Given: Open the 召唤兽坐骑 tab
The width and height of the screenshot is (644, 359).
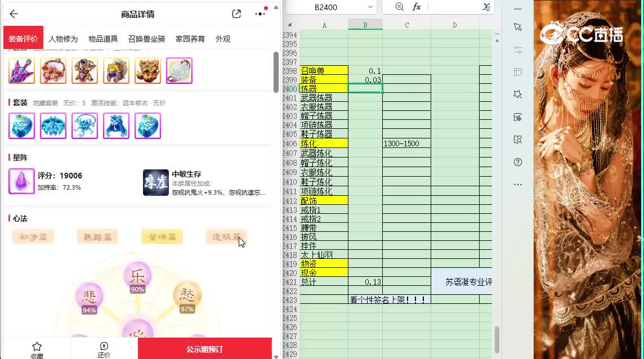Looking at the screenshot, I should (146, 39).
